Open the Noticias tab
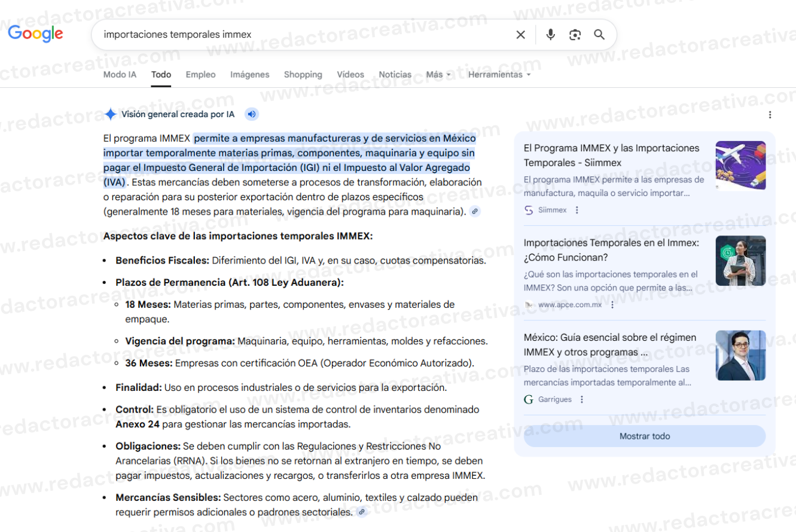The height and width of the screenshot is (532, 796). tap(395, 75)
